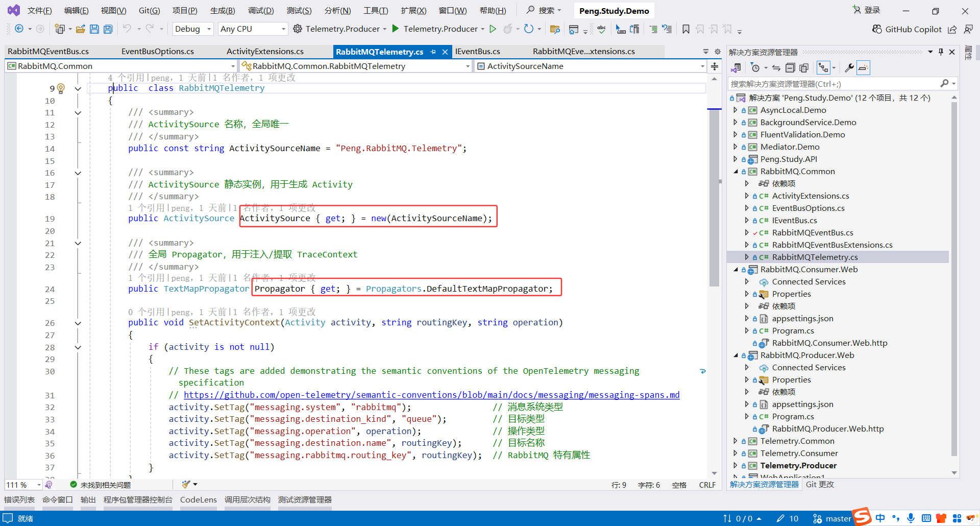Click the Sogou input method S icon
This screenshot has width=980, height=526.
click(862, 517)
